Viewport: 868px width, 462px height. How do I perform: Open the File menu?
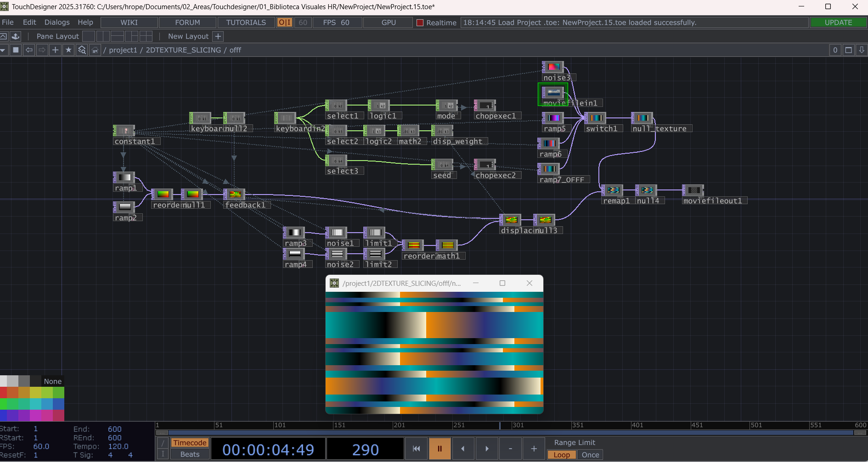coord(8,22)
